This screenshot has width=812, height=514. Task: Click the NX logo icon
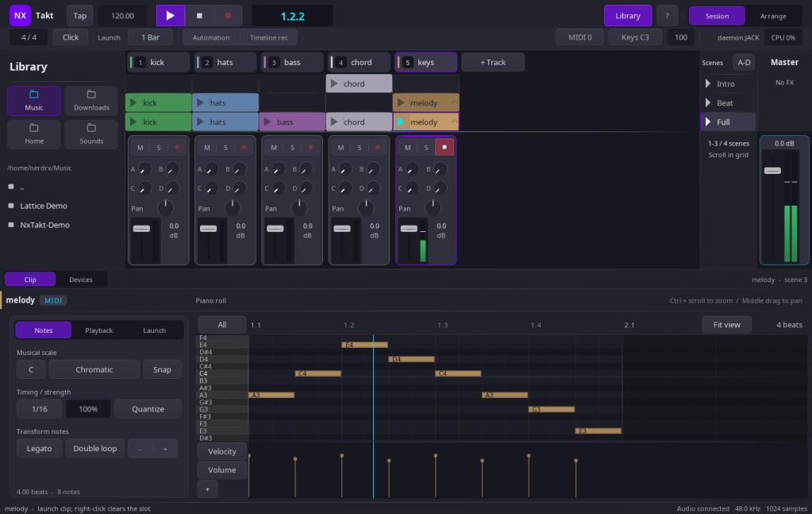[x=20, y=16]
